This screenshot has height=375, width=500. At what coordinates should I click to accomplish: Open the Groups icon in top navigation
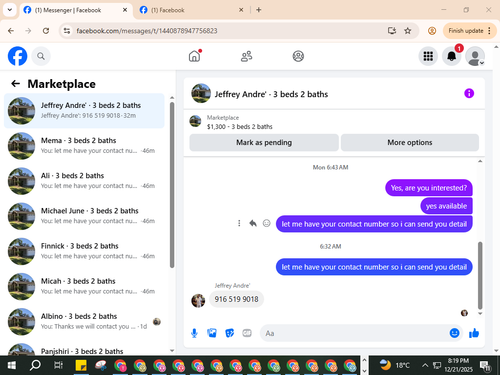point(298,56)
